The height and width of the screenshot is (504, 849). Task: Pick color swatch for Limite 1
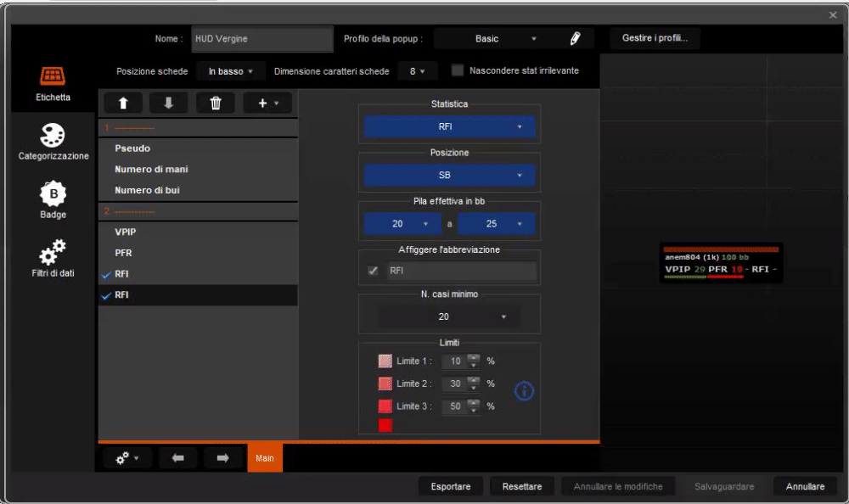click(x=385, y=361)
